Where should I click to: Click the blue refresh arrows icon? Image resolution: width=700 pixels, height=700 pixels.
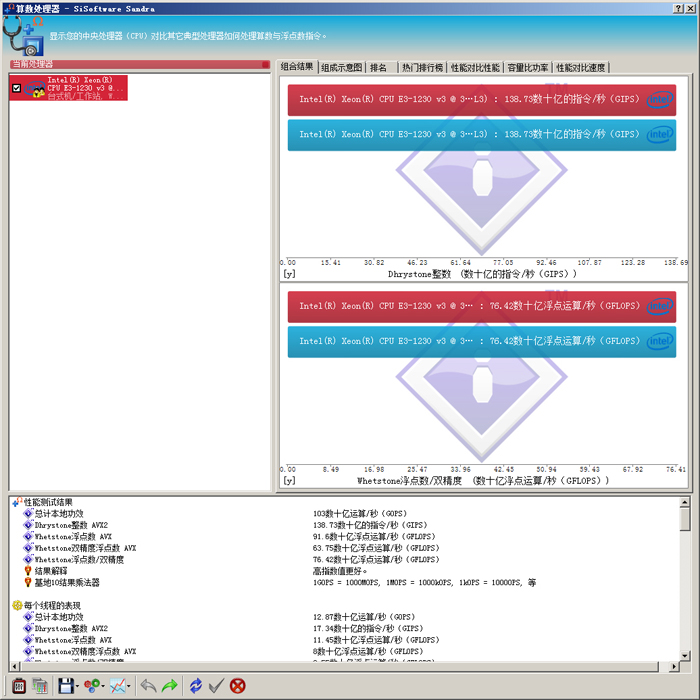pos(195,686)
